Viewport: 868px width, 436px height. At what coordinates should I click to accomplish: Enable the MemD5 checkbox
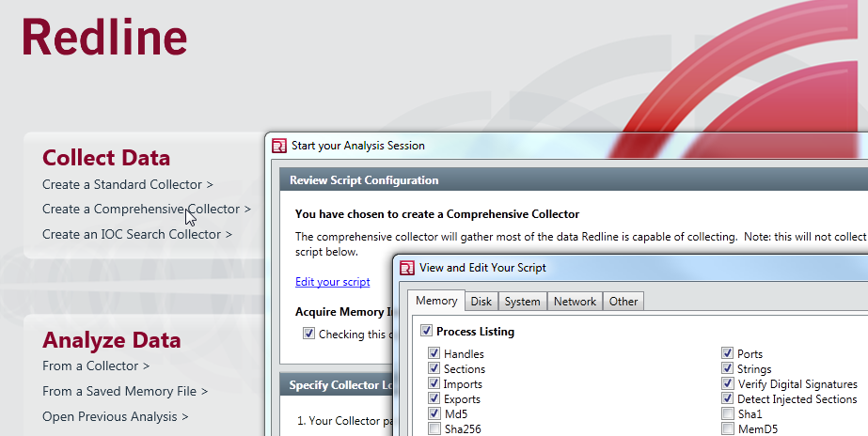point(727,428)
